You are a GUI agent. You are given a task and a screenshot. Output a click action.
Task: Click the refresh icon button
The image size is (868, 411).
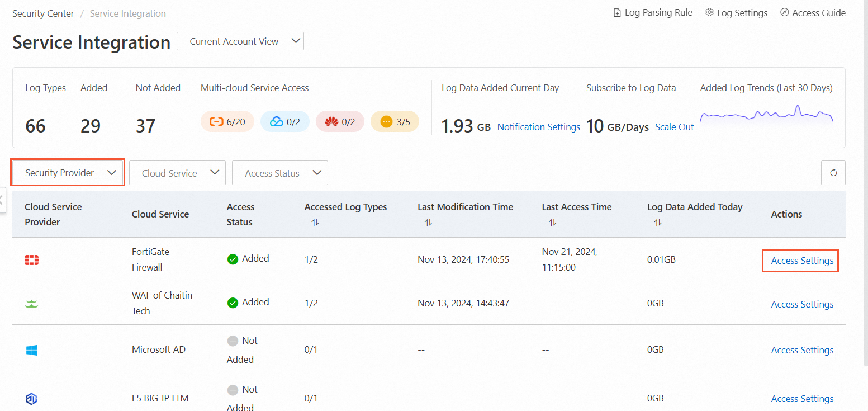pos(833,173)
